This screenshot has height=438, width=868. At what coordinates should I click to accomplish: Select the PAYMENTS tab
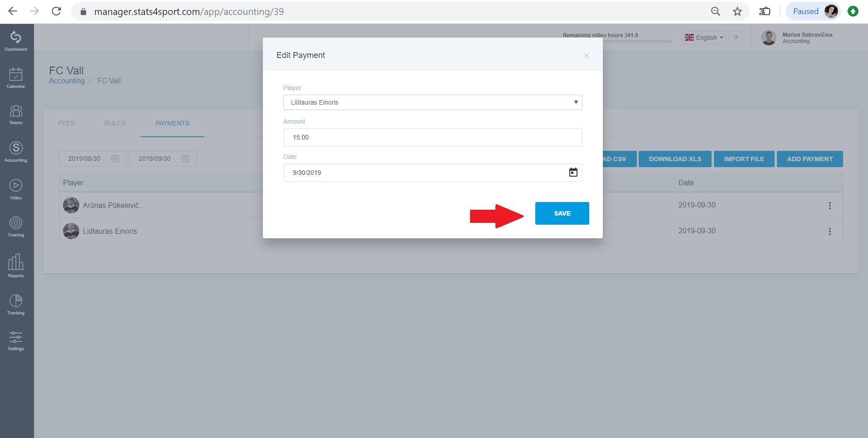172,123
